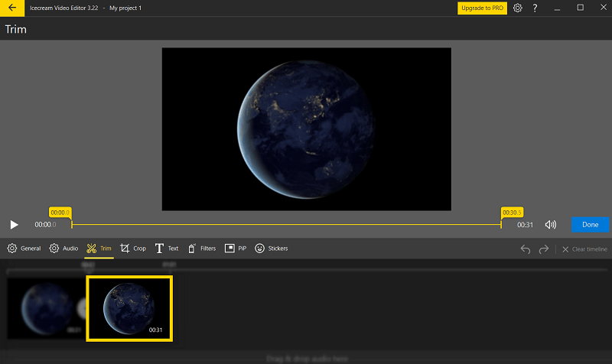Play the video preview

14,225
